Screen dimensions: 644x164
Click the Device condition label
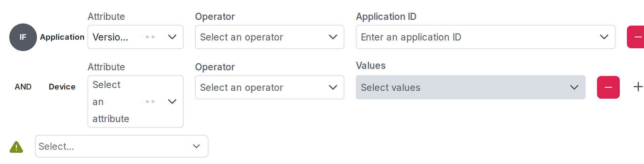pyautogui.click(x=62, y=87)
